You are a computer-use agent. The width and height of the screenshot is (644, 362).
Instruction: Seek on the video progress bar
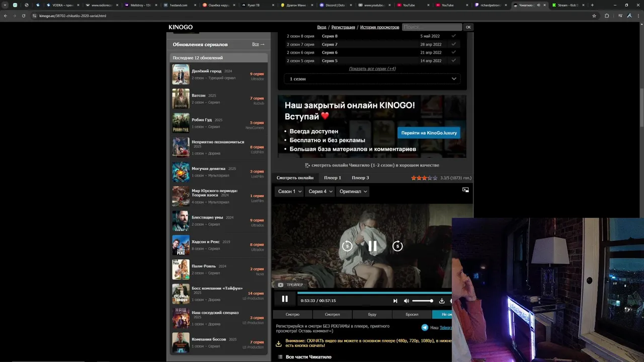coord(374,292)
